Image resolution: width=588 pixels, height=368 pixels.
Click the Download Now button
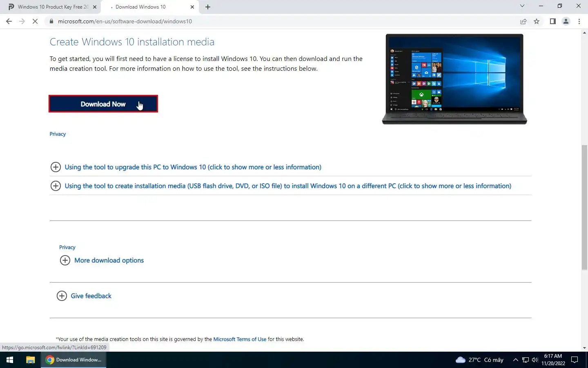click(x=103, y=104)
